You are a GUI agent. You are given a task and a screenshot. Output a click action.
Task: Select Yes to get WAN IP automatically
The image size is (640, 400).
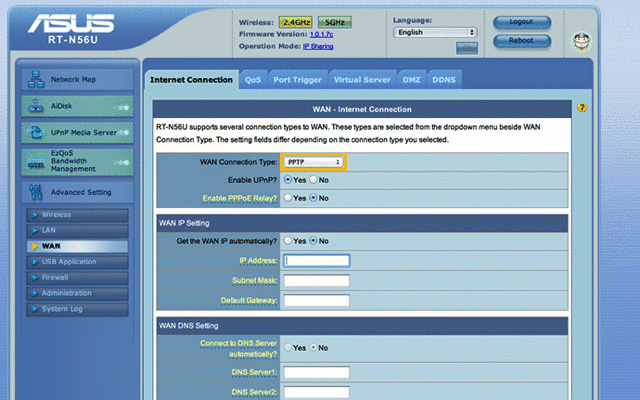[288, 241]
